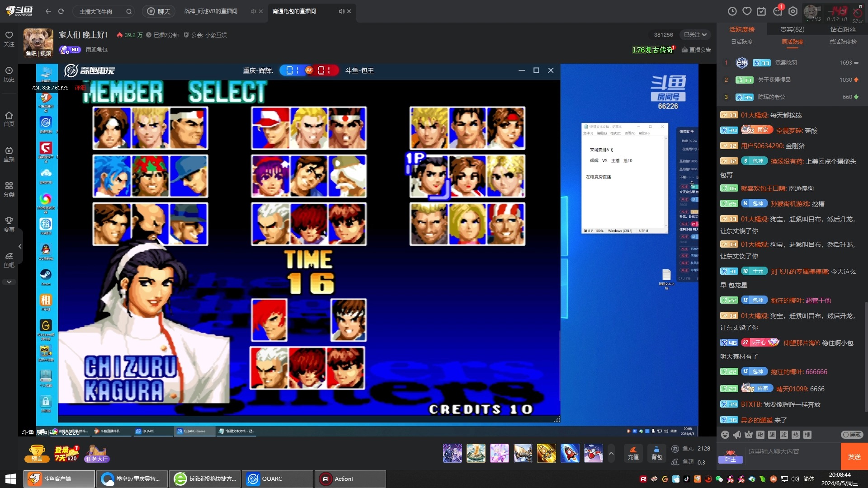
Task: Open watch history clock icon in header
Action: tap(732, 11)
